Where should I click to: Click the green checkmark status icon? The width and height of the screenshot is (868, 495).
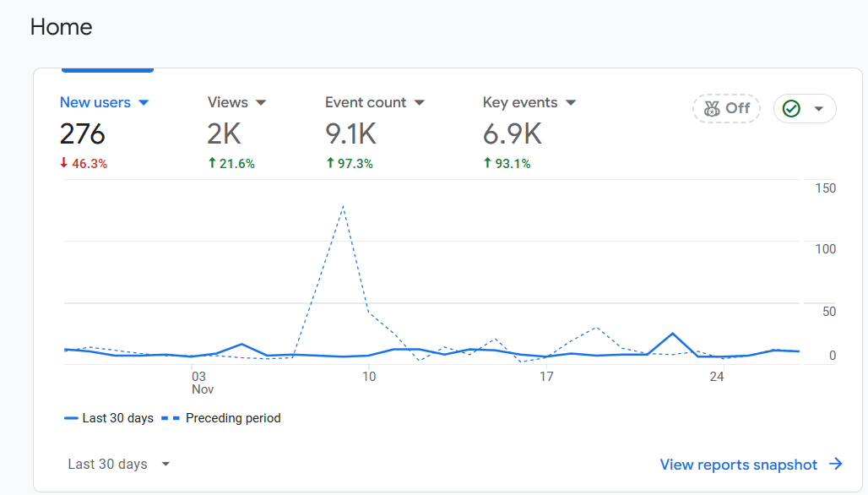[791, 109]
